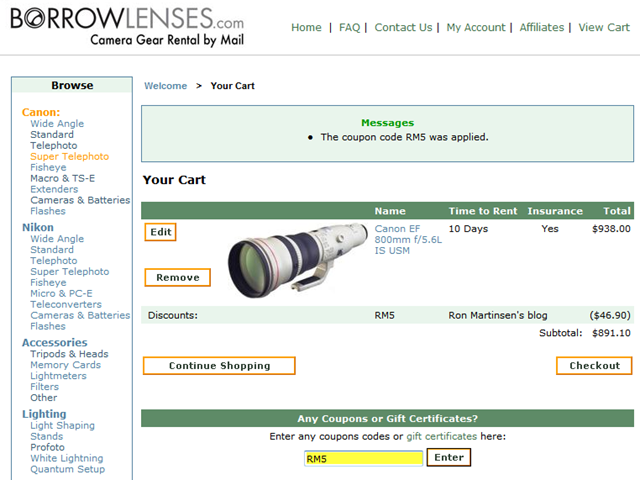Browse Nikon Telephoto lenses

tap(53, 261)
